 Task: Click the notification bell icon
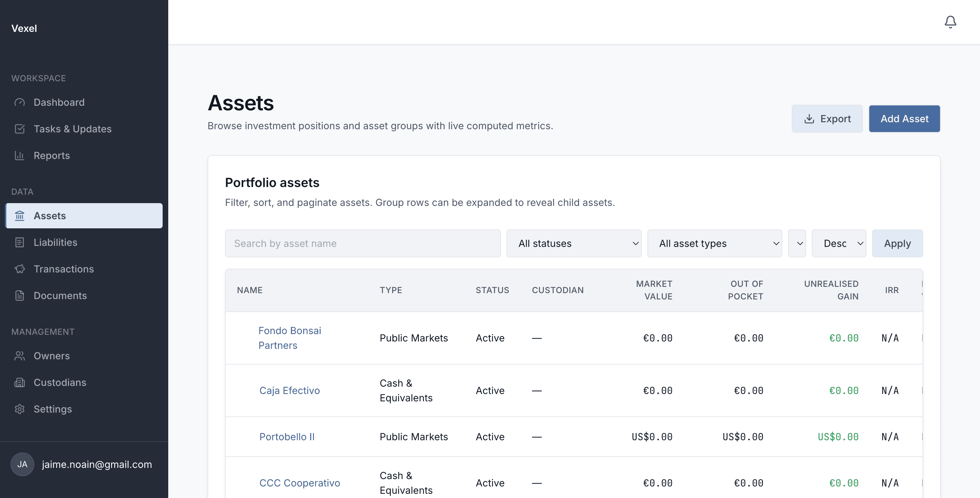point(950,22)
